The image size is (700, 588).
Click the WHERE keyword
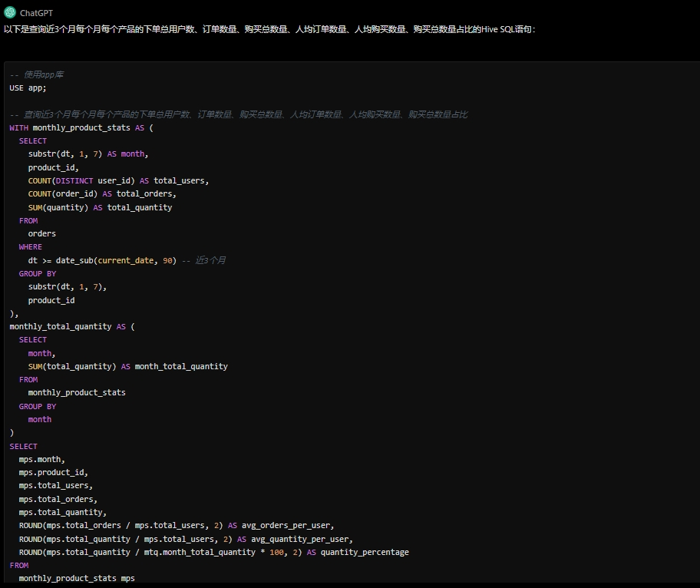(x=31, y=247)
